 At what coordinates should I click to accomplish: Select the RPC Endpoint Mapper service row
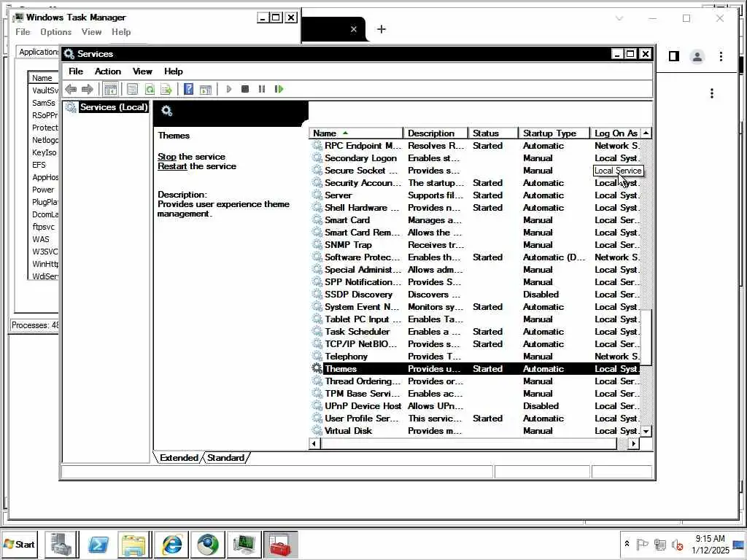[475, 146]
